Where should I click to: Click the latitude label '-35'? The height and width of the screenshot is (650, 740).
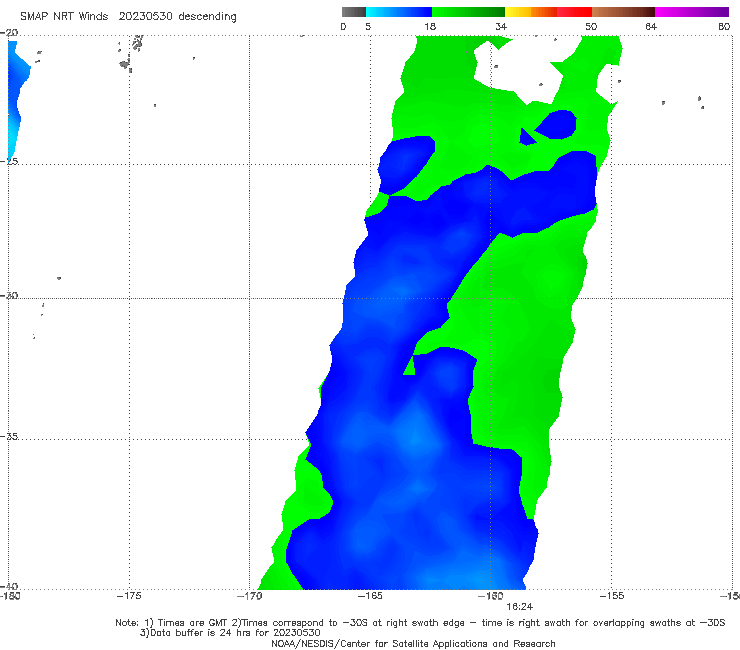[x=9, y=436]
